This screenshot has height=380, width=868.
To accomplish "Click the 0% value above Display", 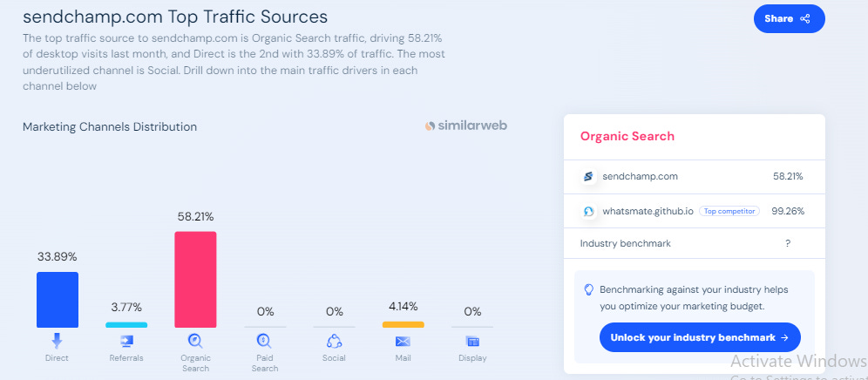I will [472, 312].
